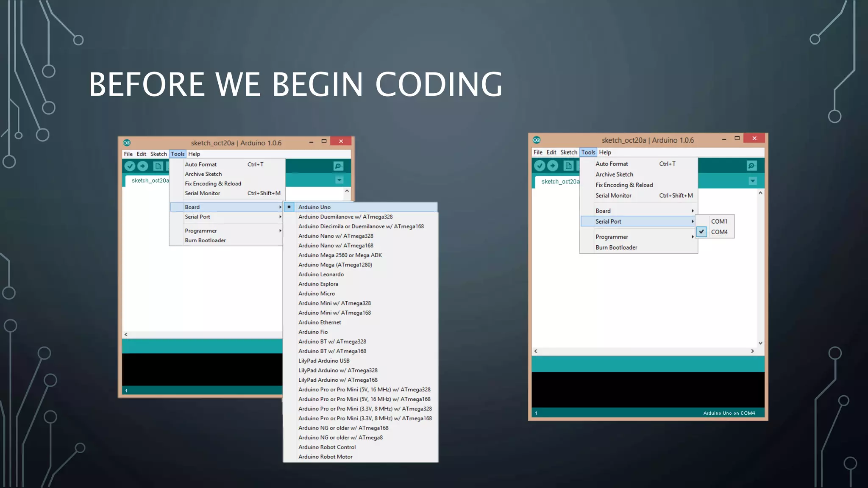Select Arduino NG or older w/ ATmega8
The width and height of the screenshot is (868, 488).
click(360, 438)
